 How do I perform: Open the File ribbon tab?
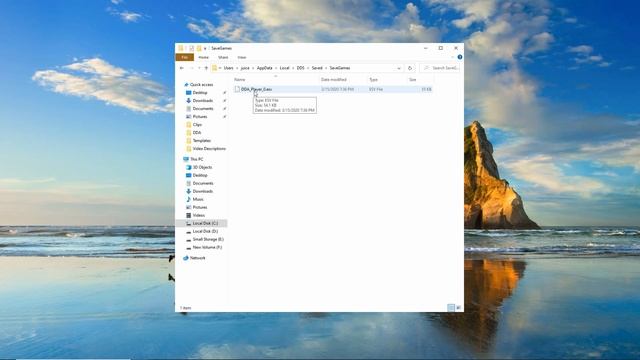184,58
